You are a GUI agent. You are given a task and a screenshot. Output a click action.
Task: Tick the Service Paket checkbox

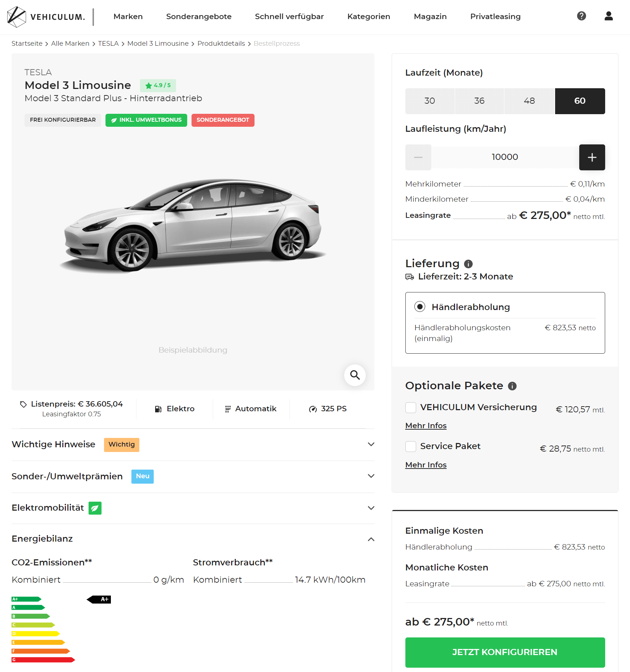pyautogui.click(x=411, y=447)
